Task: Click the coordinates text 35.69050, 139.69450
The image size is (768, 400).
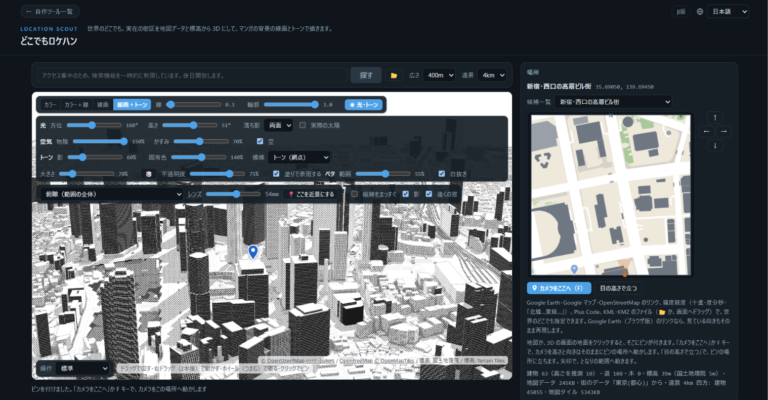Action: (624, 87)
